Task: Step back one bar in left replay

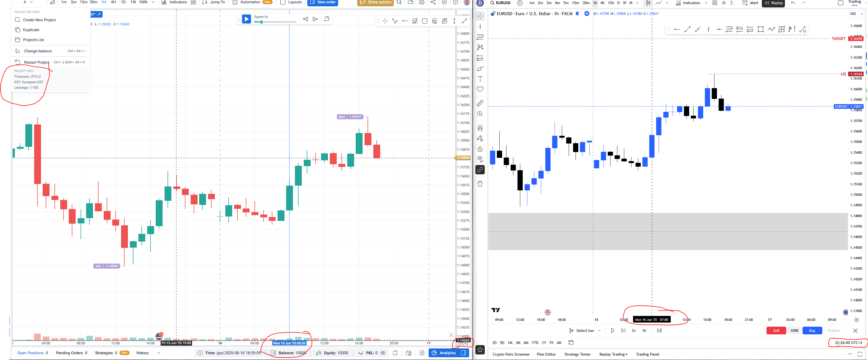Action: tap(305, 19)
